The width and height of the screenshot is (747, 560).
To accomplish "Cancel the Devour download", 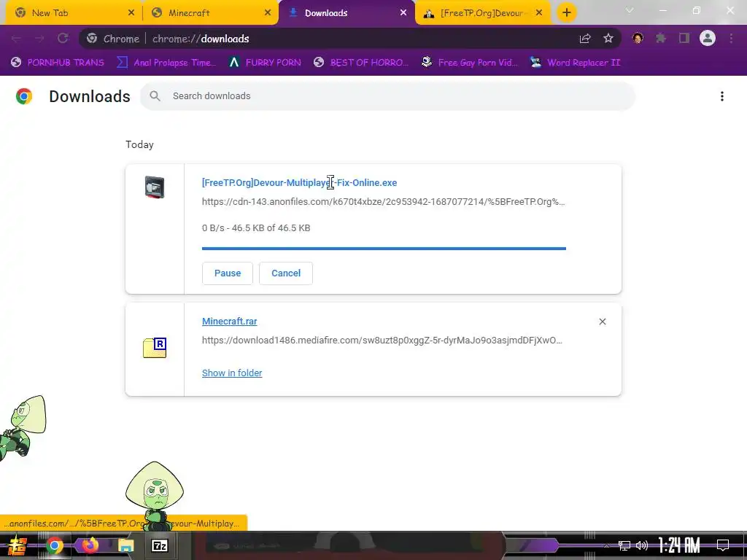I will point(286,273).
